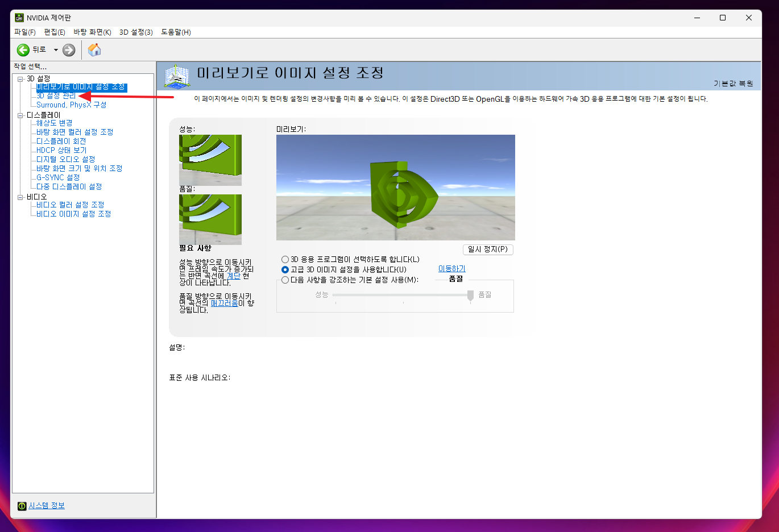Click the system info icon at bottom left
Screen dimensions: 779x532
(x=22, y=506)
